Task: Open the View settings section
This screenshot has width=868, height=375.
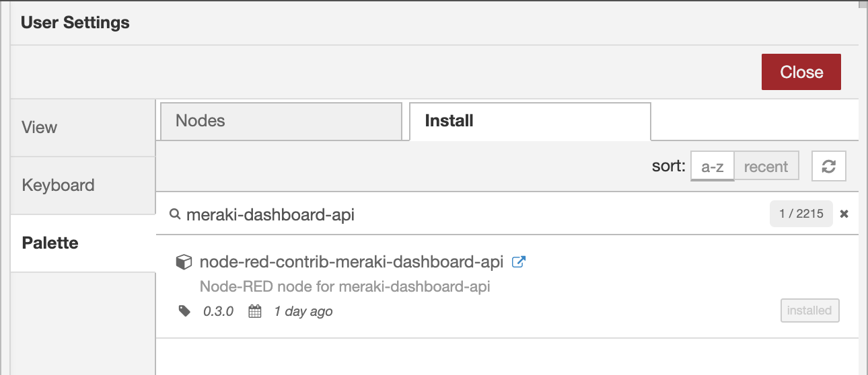Action: click(x=83, y=128)
